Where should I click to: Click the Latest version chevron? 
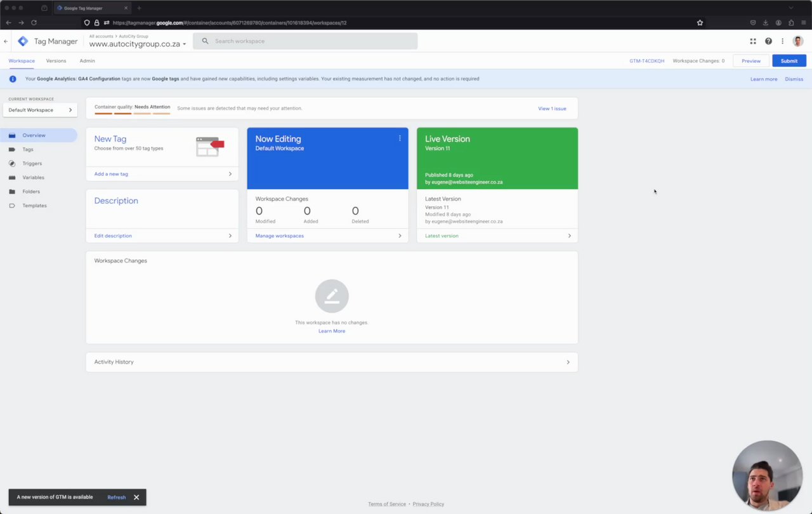tap(569, 235)
